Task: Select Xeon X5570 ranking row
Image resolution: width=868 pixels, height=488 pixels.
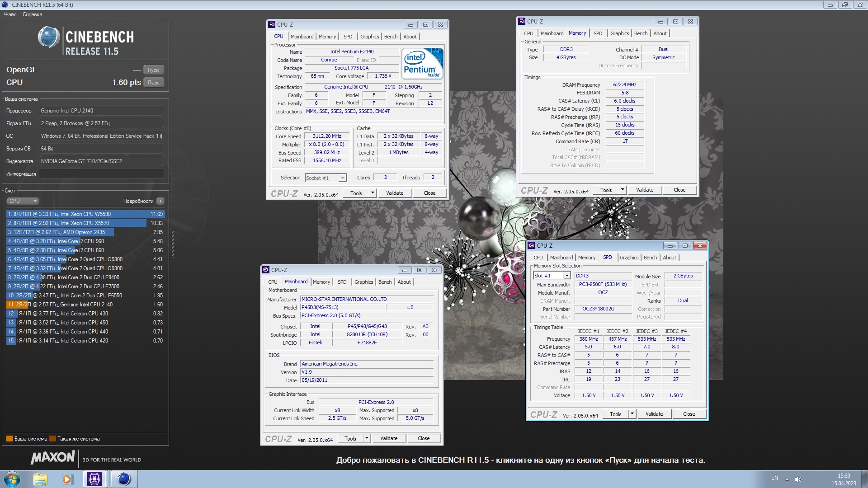Action: pos(85,223)
